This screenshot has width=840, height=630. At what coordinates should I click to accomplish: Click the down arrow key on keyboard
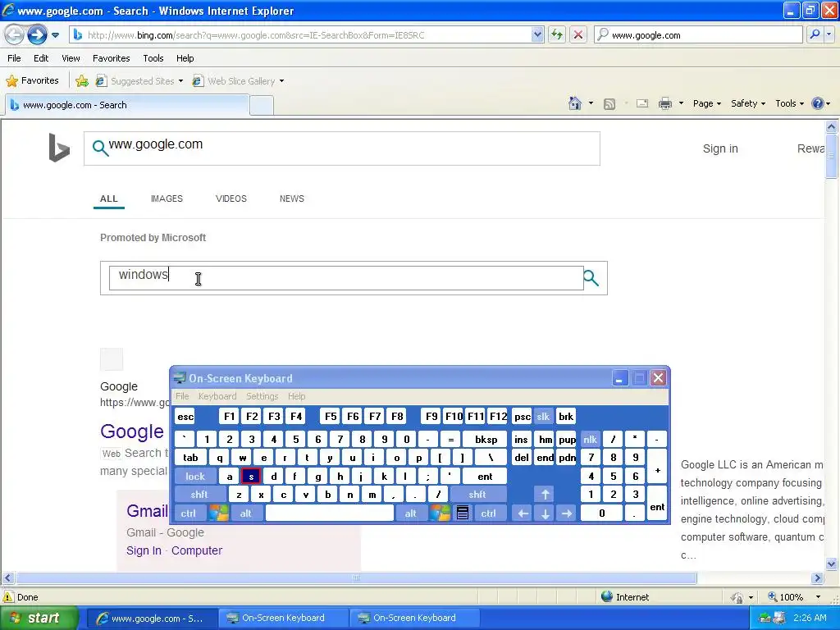(546, 514)
